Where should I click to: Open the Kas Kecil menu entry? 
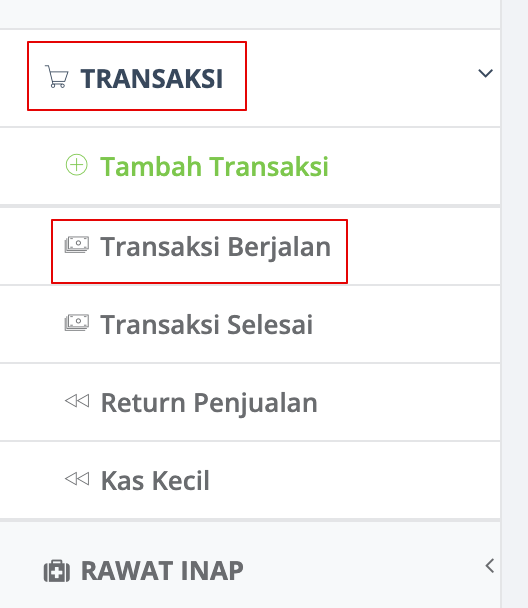click(155, 480)
